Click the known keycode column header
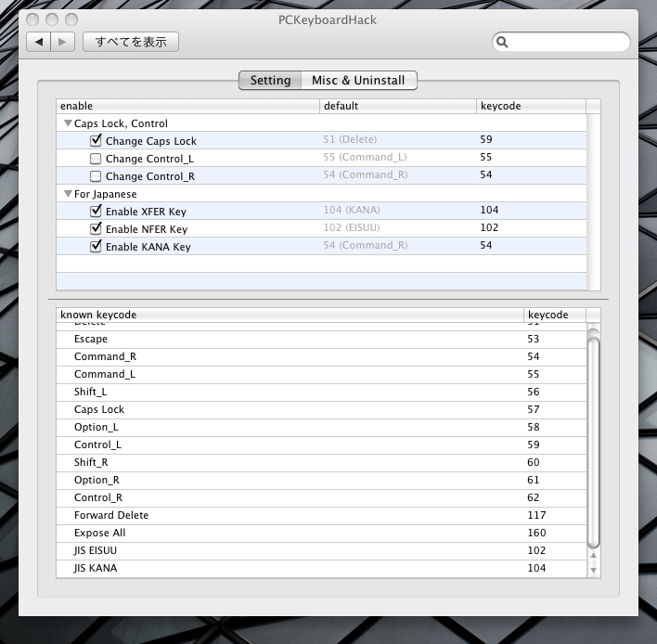This screenshot has height=644, width=657. coord(290,315)
